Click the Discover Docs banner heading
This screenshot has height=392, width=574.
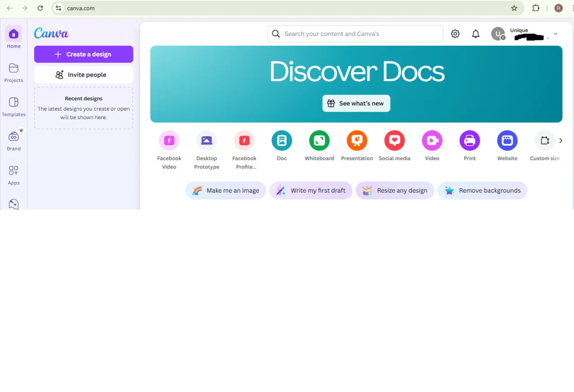pos(357,72)
